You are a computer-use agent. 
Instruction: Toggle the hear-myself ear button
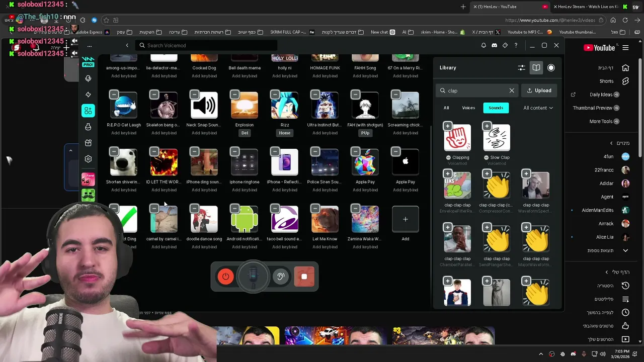(281, 277)
